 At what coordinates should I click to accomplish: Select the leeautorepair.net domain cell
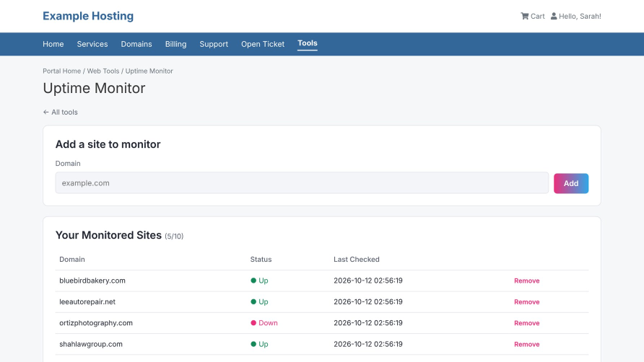pyautogui.click(x=87, y=301)
